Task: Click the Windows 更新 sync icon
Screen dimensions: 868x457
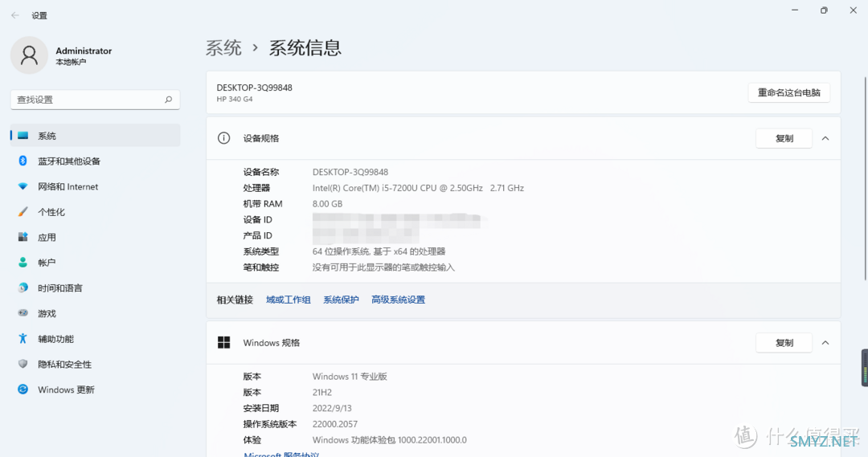Action: 23,390
